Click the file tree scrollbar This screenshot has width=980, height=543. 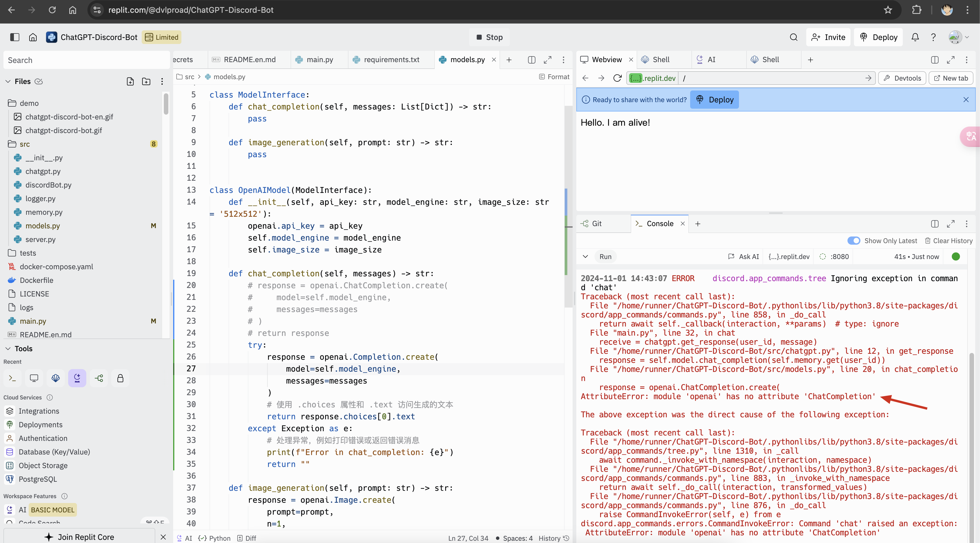click(166, 104)
